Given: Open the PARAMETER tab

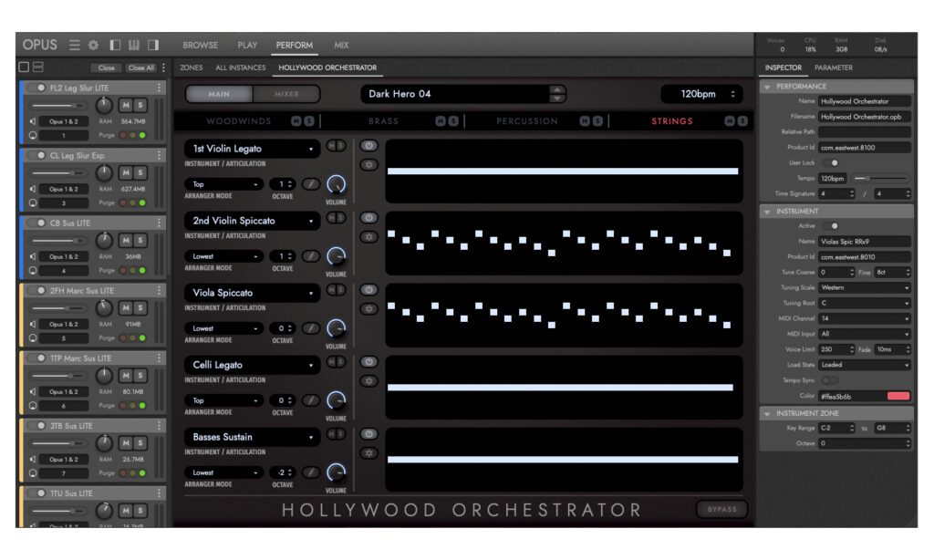Looking at the screenshot, I should pyautogui.click(x=834, y=67).
